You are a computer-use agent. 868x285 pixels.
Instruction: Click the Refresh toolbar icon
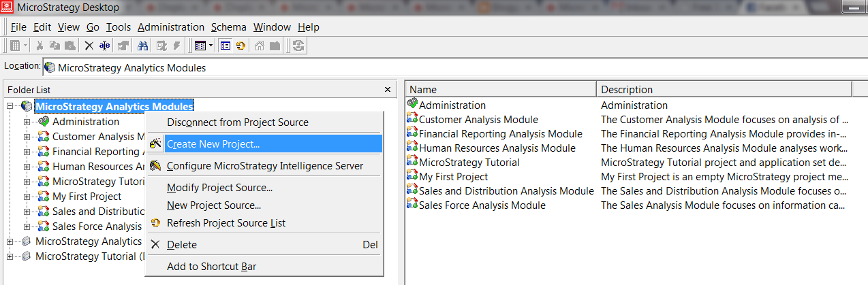click(x=241, y=46)
